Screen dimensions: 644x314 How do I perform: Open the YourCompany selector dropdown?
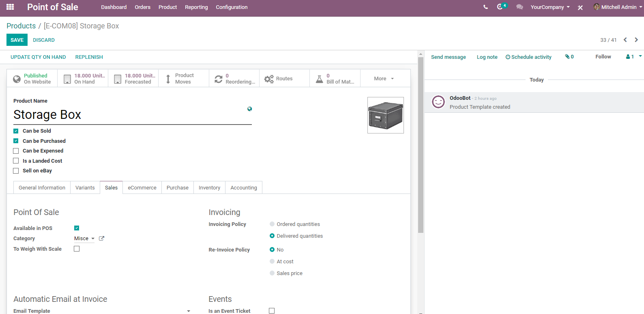point(550,7)
